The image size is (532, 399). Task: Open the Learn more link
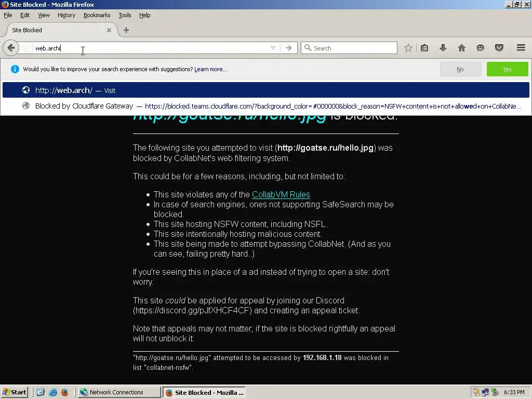pyautogui.click(x=211, y=69)
